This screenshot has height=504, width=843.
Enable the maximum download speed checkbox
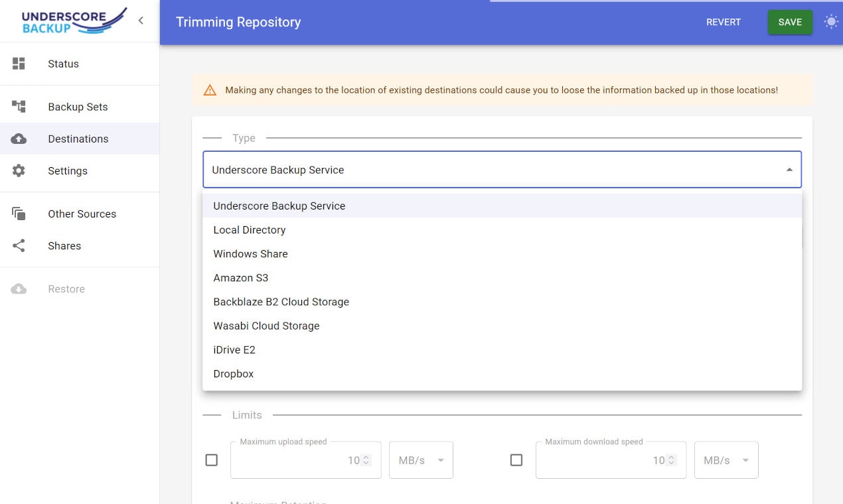[x=516, y=460]
